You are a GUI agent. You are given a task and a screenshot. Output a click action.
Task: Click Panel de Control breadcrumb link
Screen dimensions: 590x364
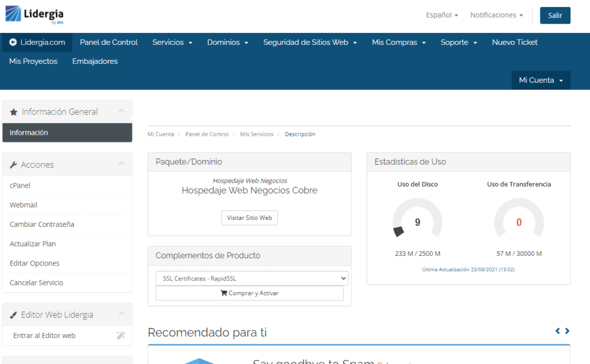click(x=207, y=134)
